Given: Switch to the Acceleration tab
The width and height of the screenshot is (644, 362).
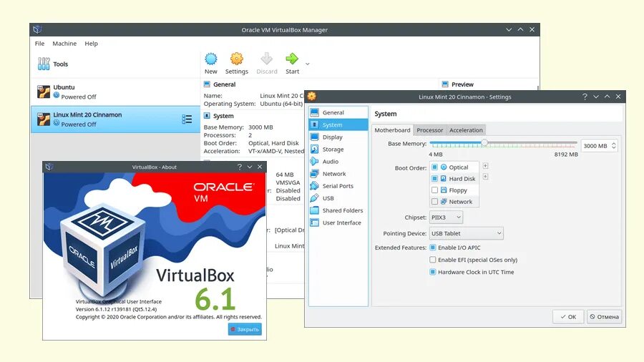Looking at the screenshot, I should tap(466, 130).
